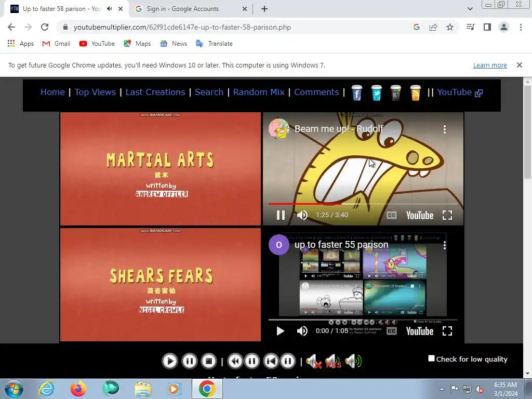Toggle captions on the 55 parison video

[x=392, y=331]
